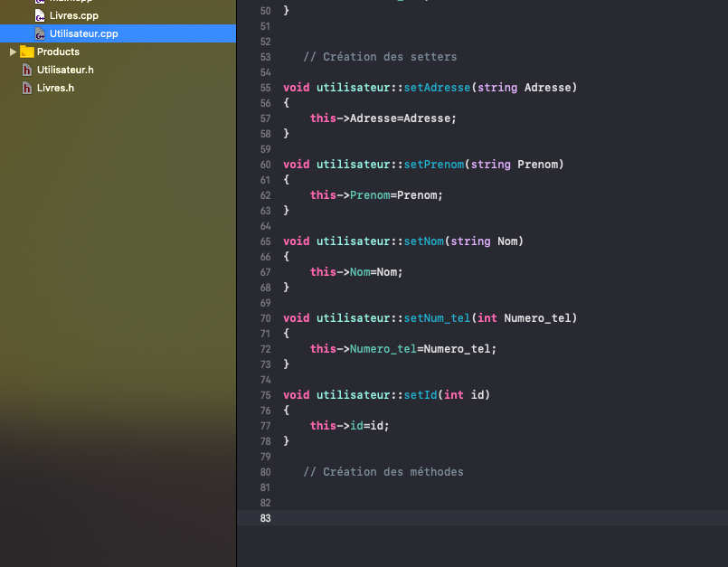Click gutter at highlighted line 83
728x567 pixels.
(x=265, y=518)
